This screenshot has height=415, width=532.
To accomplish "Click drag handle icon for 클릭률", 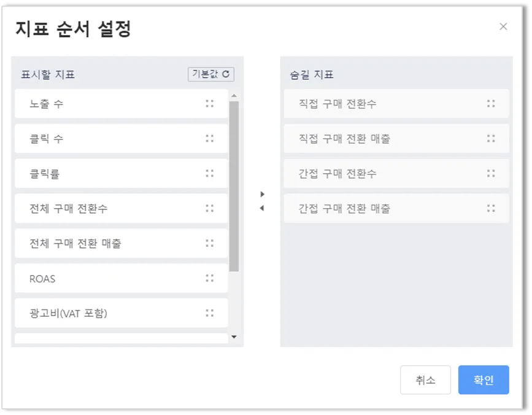I will click(210, 174).
